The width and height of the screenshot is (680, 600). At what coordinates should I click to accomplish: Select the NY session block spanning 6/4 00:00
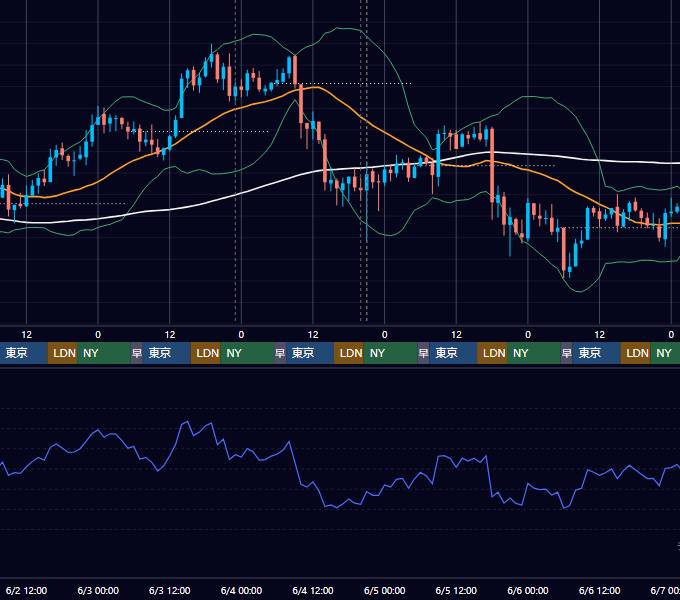pos(247,353)
